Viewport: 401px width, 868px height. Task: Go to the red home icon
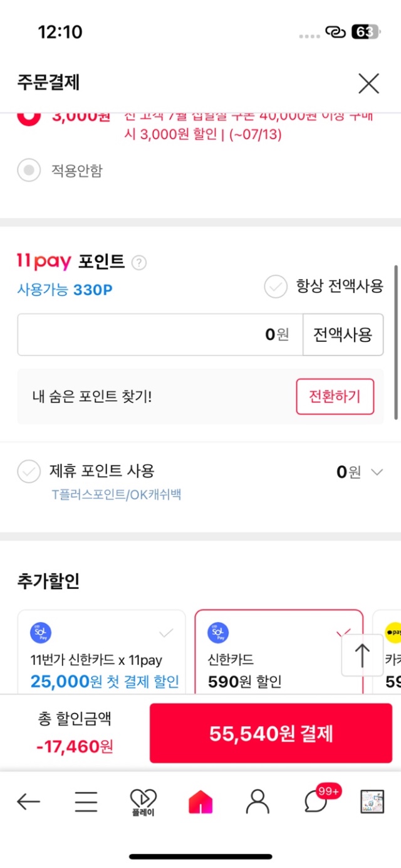[x=200, y=801]
